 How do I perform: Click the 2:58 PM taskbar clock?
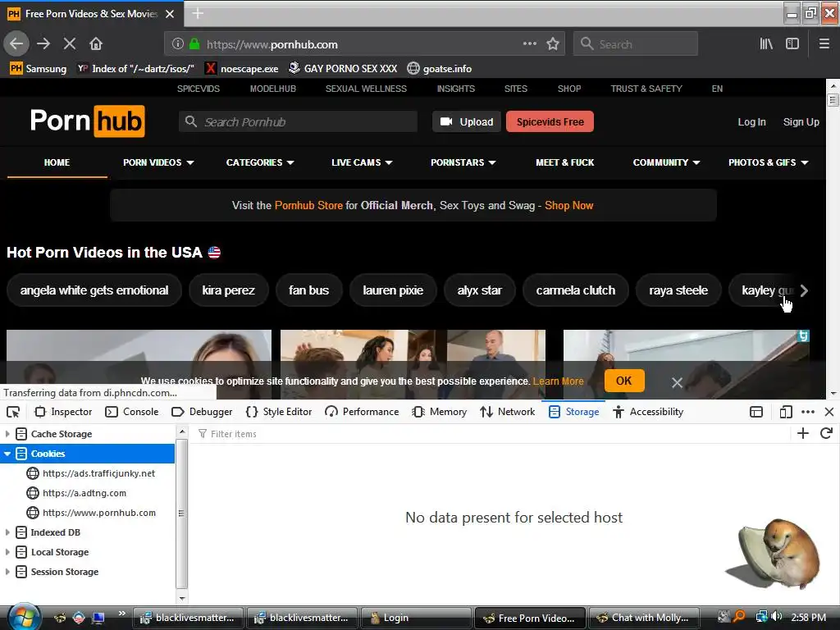pyautogui.click(x=808, y=618)
